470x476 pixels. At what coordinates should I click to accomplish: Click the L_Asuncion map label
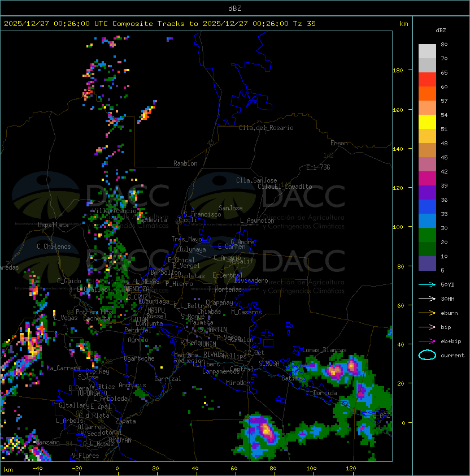point(257,220)
